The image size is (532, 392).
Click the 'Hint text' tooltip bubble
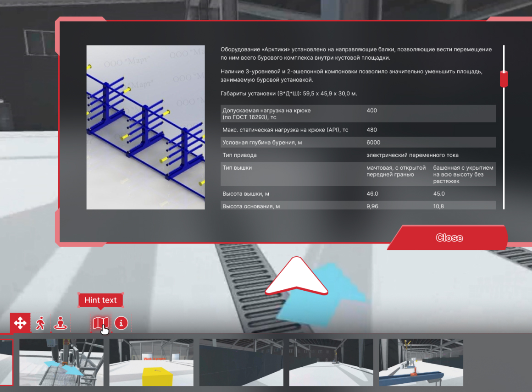click(x=100, y=300)
